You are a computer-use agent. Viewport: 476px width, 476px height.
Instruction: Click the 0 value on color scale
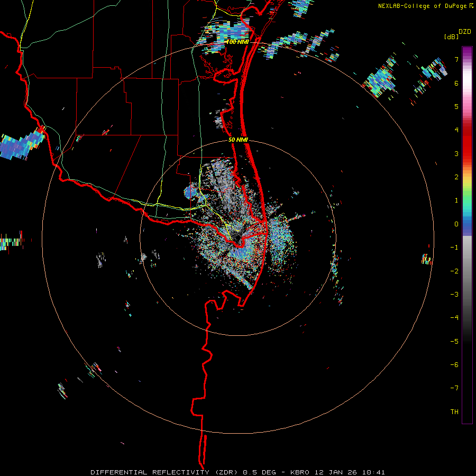[x=456, y=224]
